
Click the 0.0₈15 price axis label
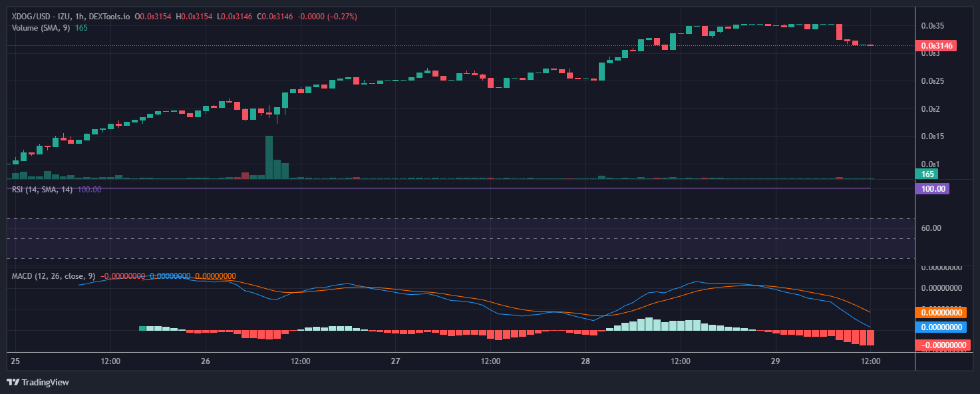tap(932, 136)
